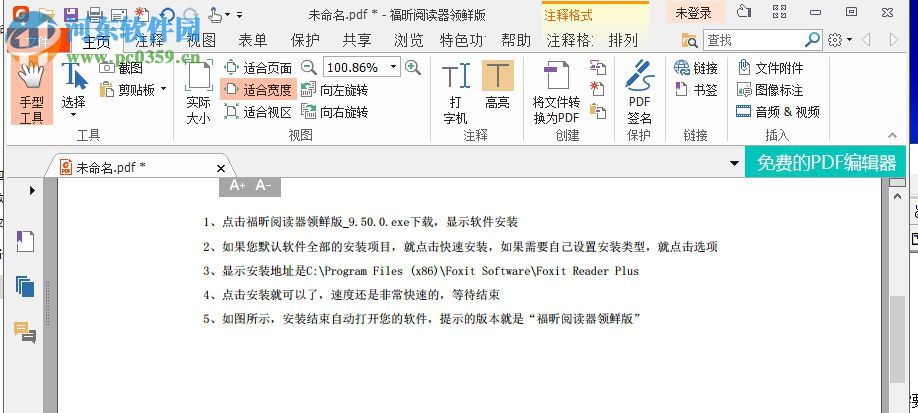
Task: Click the create from multiple files icon
Action: tap(597, 67)
